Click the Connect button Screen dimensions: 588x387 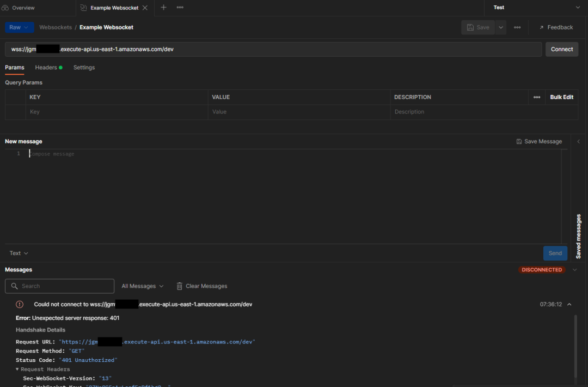pyautogui.click(x=562, y=49)
